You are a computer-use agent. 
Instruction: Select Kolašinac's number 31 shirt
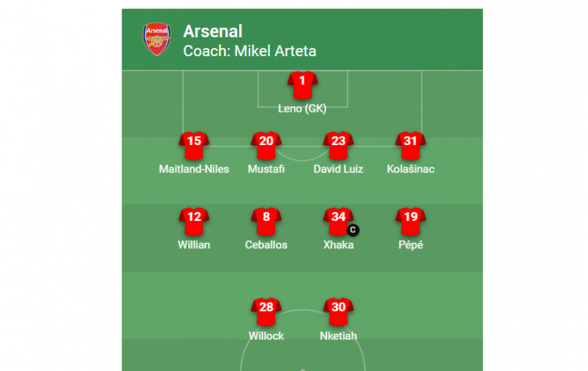[411, 146]
